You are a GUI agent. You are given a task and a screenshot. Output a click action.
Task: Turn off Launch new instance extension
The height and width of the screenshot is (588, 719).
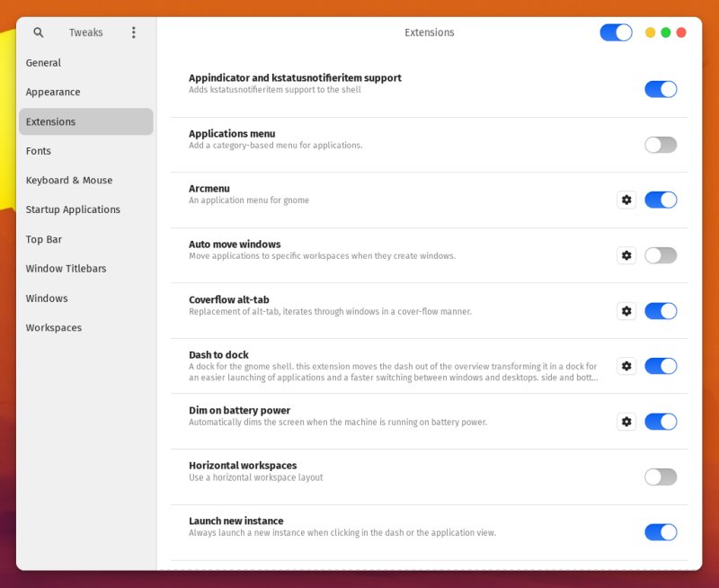click(661, 532)
